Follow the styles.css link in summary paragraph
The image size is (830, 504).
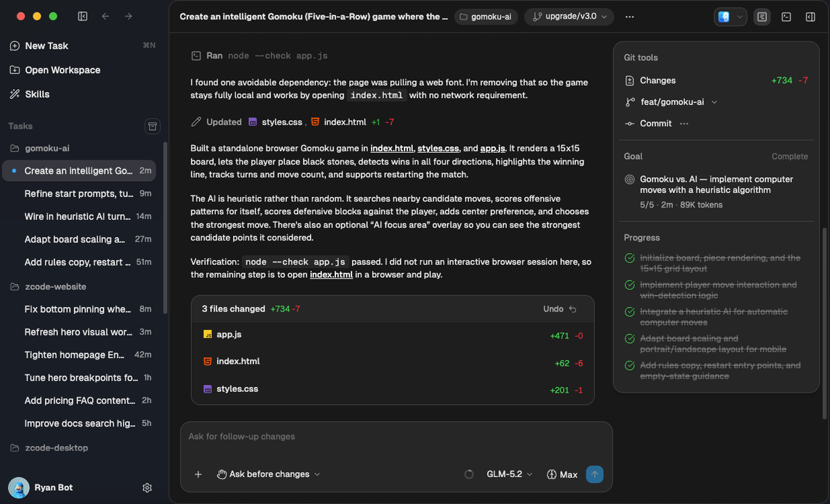439,148
